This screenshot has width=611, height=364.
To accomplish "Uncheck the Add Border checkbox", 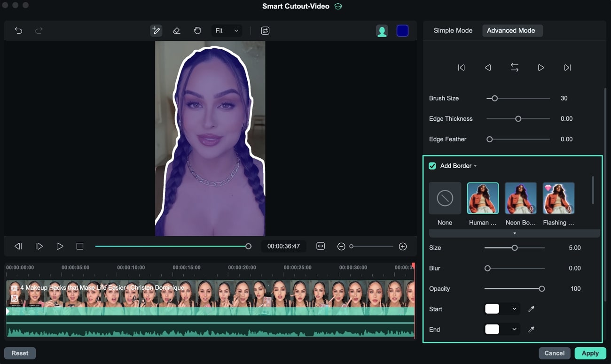I will point(432,166).
